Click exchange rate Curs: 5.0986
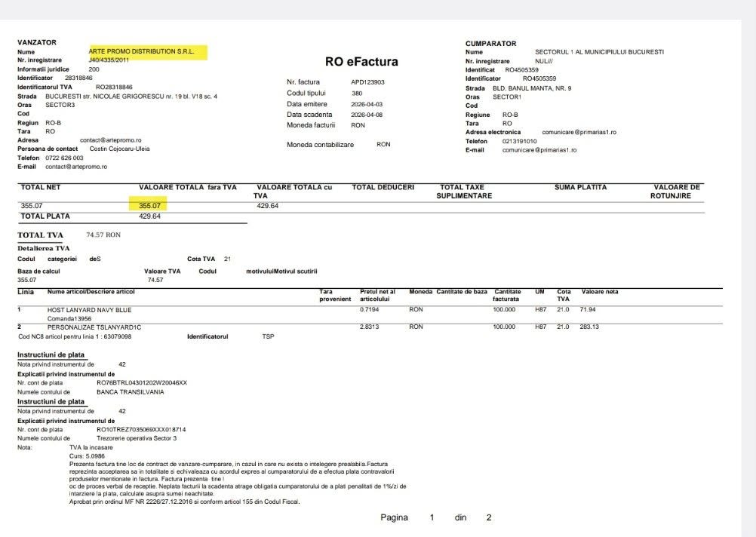 [87, 456]
